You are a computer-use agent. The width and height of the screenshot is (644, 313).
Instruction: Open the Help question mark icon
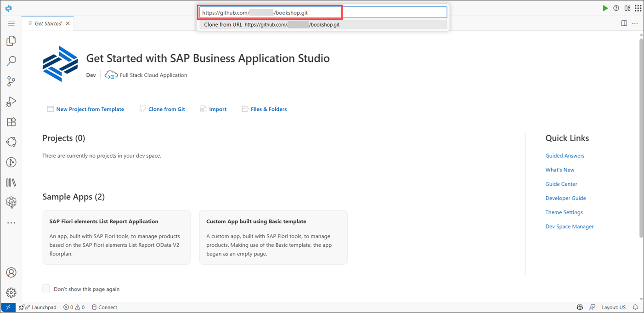coord(616,8)
